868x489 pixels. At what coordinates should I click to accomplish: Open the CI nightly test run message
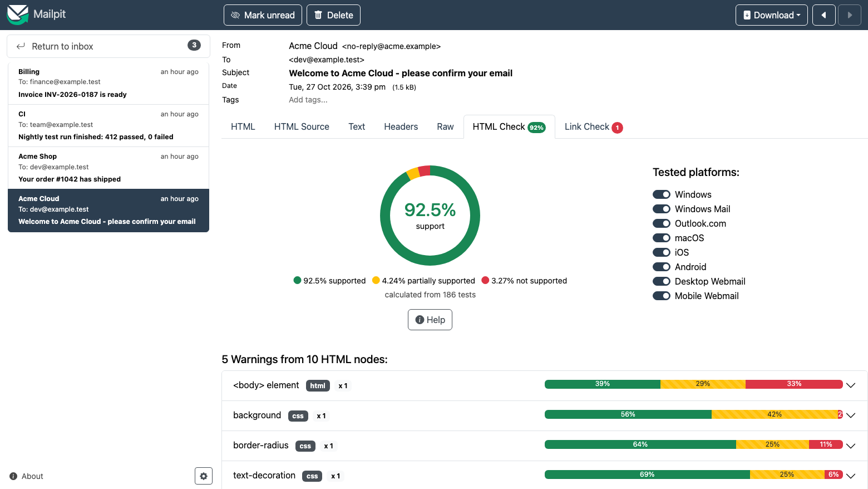point(108,125)
